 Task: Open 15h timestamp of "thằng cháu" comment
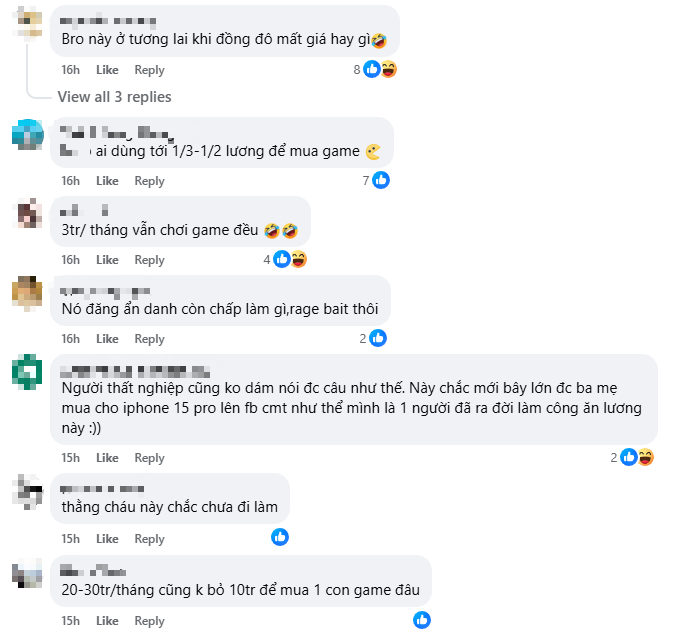point(70,539)
